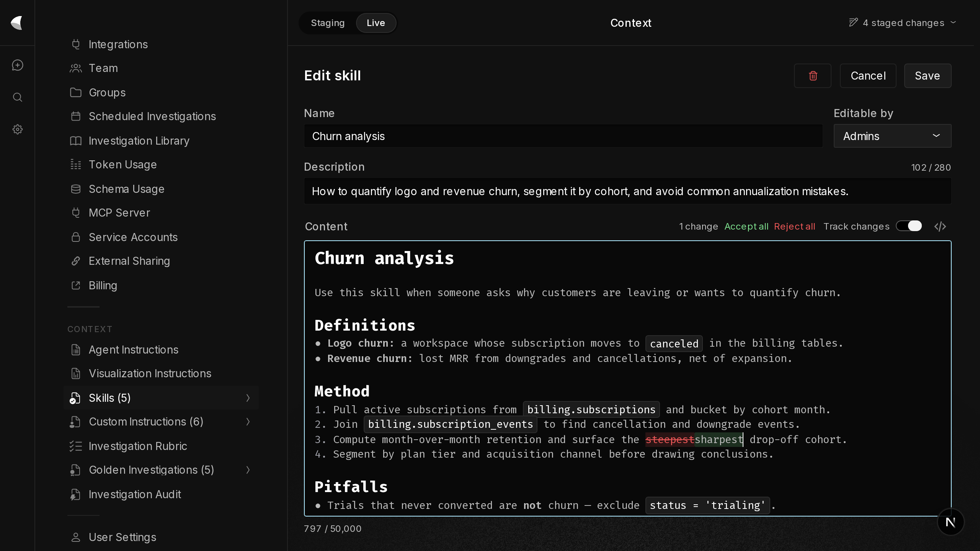Click the Cancel button

[868, 76]
